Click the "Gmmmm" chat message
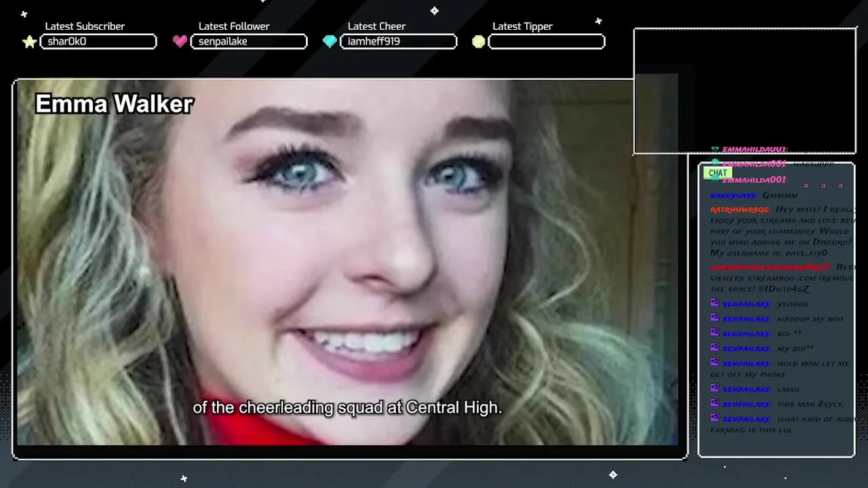868x488 pixels. [780, 195]
